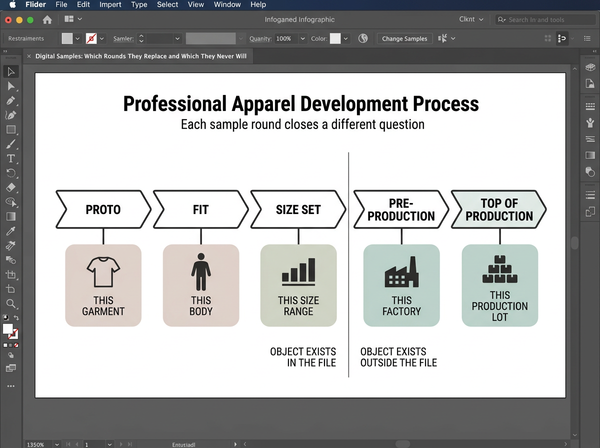Screen dimensions: 600x448
Task: Select the Paintbrush tool
Action: click(x=11, y=144)
